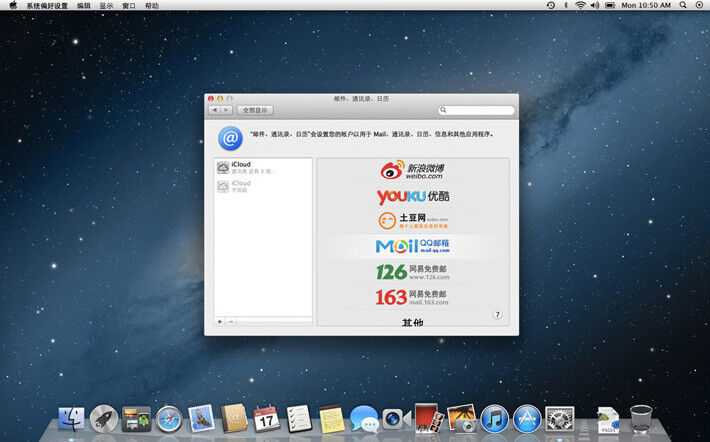Open the 编辑 (Edit) menu

click(83, 6)
